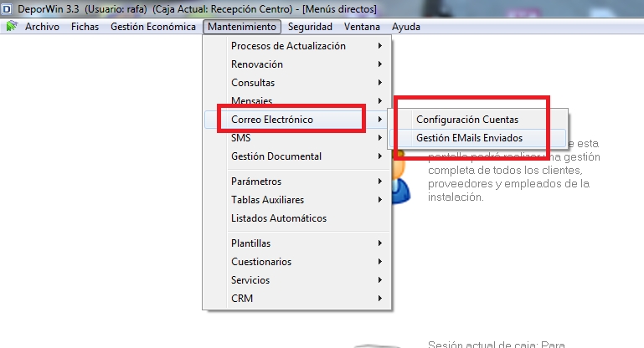Open Listados Automáticos

click(x=296, y=218)
